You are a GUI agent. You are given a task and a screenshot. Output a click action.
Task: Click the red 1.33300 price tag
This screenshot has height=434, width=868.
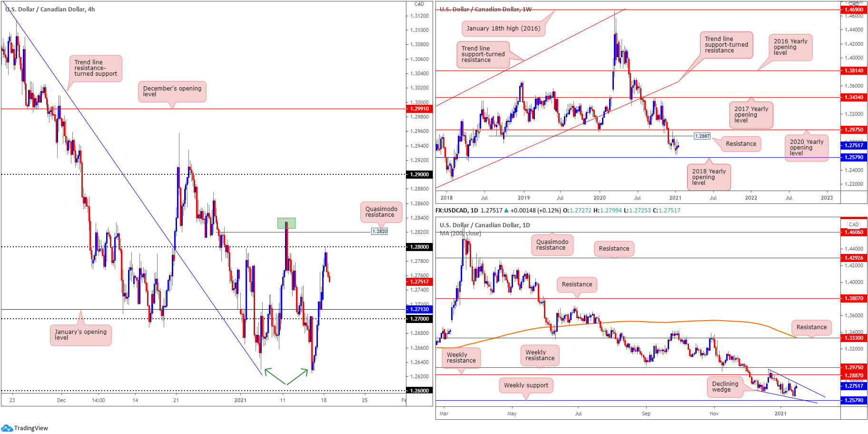click(853, 338)
